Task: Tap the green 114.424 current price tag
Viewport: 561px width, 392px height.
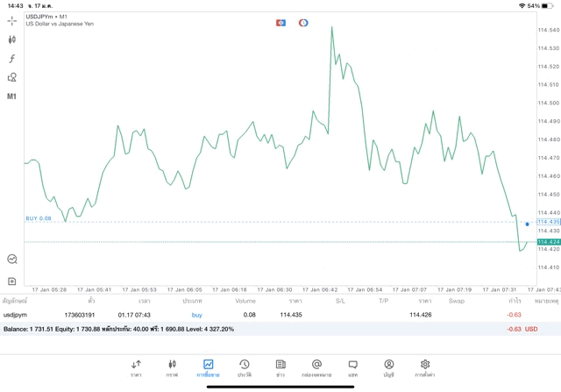Action: (549, 242)
